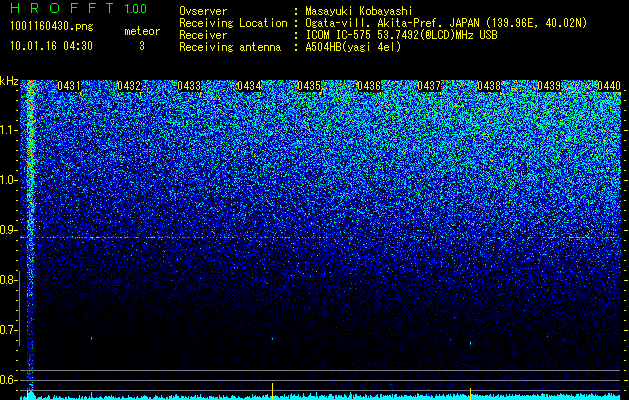Click the Ovserver field label
Image resolution: width=629 pixels, height=400 pixels.
click(203, 11)
